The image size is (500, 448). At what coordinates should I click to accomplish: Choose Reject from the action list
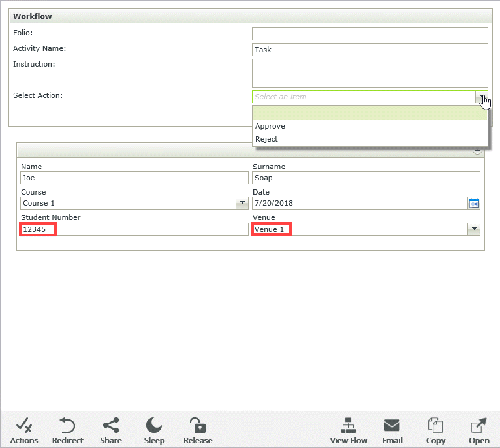pos(370,139)
